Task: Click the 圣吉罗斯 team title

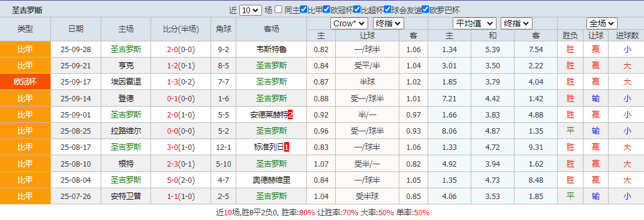Action: point(27,10)
